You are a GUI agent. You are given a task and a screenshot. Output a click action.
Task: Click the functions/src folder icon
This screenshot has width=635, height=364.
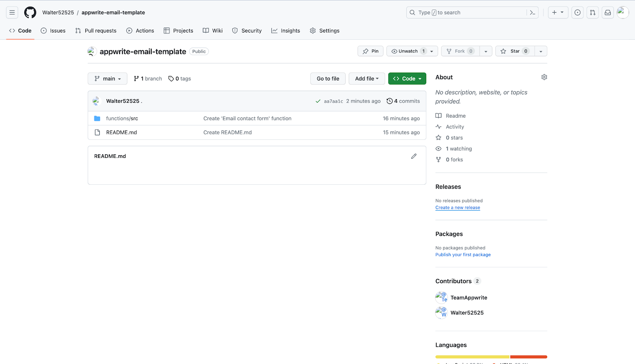tap(97, 118)
